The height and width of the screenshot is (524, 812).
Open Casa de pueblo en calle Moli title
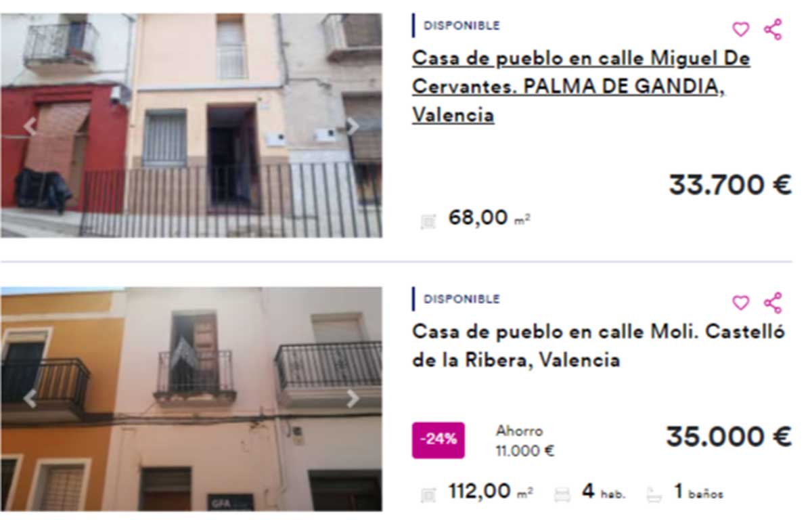(598, 346)
